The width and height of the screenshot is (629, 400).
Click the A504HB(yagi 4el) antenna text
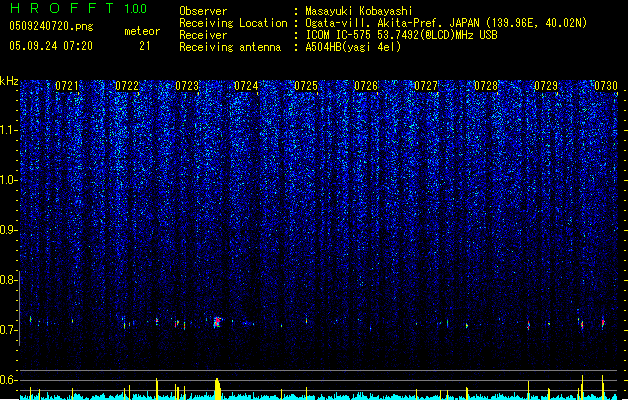tap(353, 47)
